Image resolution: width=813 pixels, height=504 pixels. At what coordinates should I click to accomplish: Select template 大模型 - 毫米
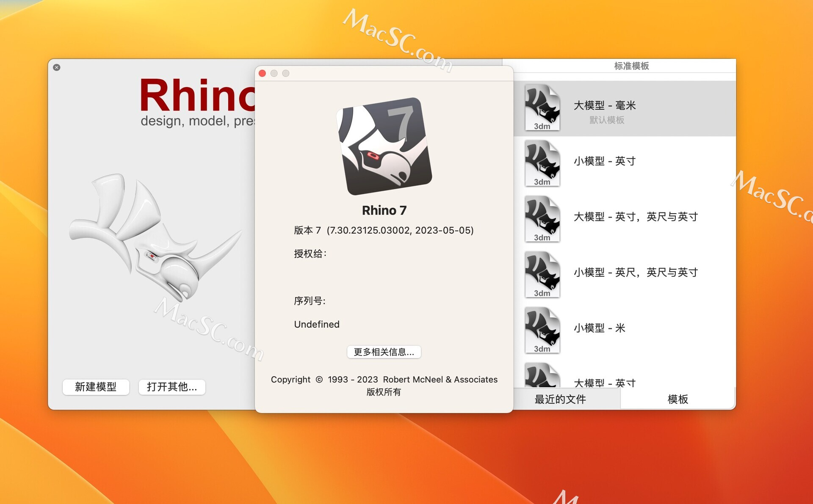pyautogui.click(x=625, y=108)
